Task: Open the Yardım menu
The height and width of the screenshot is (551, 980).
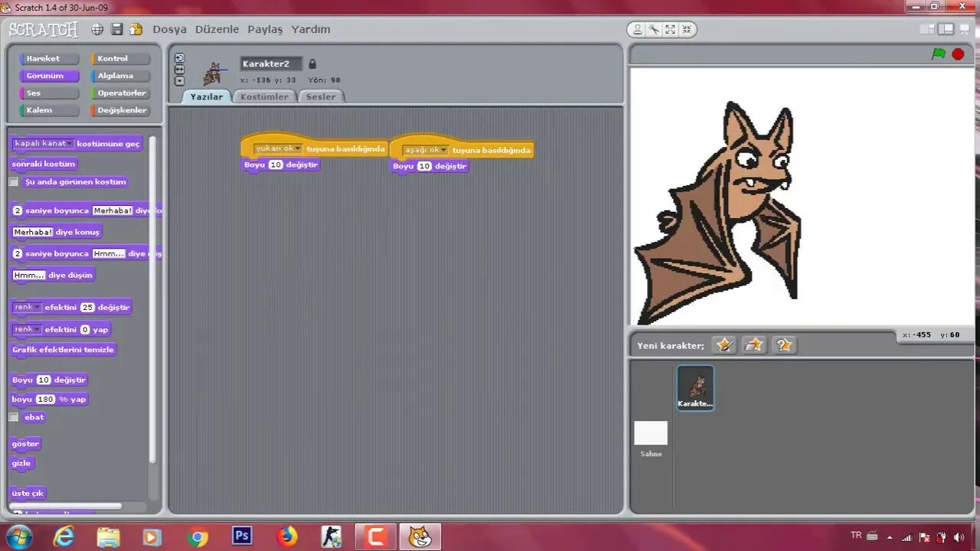Action: tap(311, 29)
